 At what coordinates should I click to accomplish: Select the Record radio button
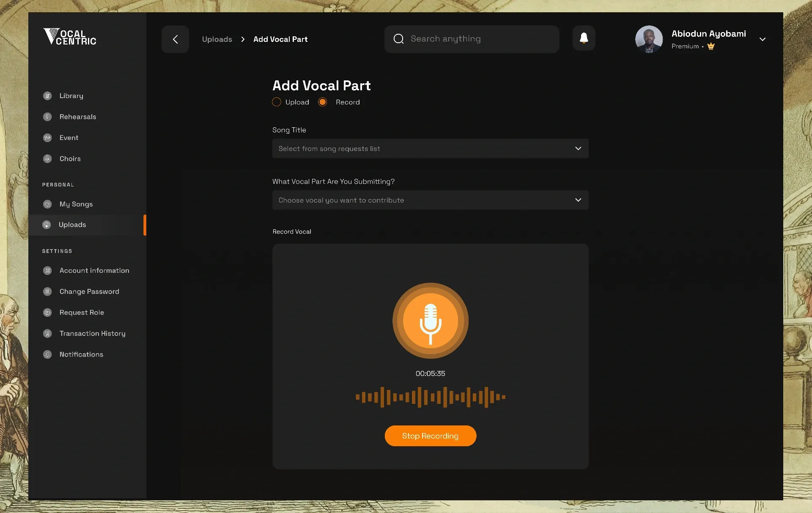click(323, 102)
